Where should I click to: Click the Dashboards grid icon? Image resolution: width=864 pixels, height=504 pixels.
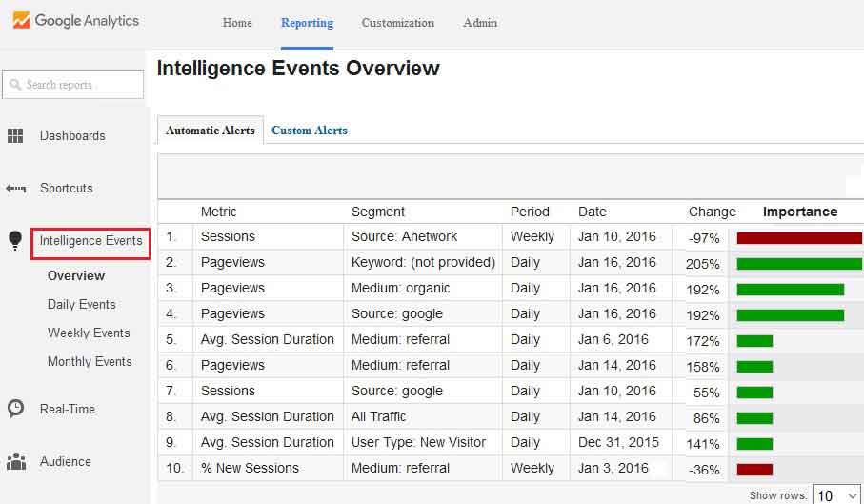pyautogui.click(x=15, y=135)
